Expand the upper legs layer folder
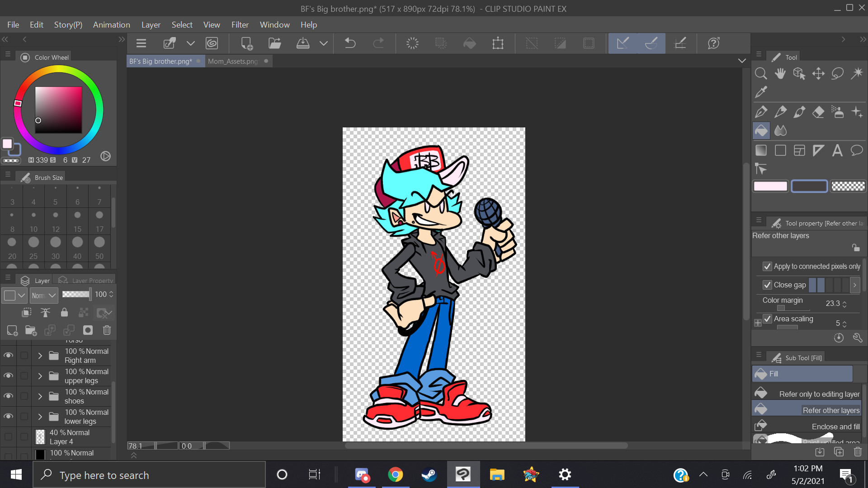 click(40, 376)
